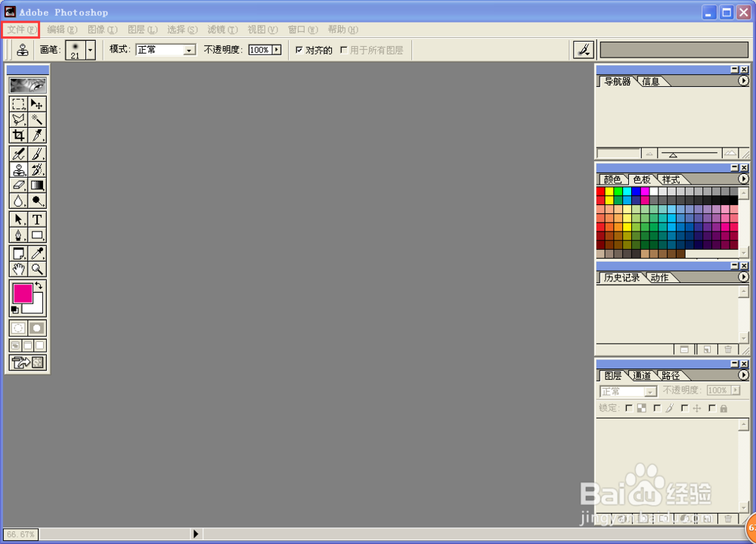This screenshot has height=544, width=756.
Task: Switch to the 通道 tab
Action: (642, 375)
